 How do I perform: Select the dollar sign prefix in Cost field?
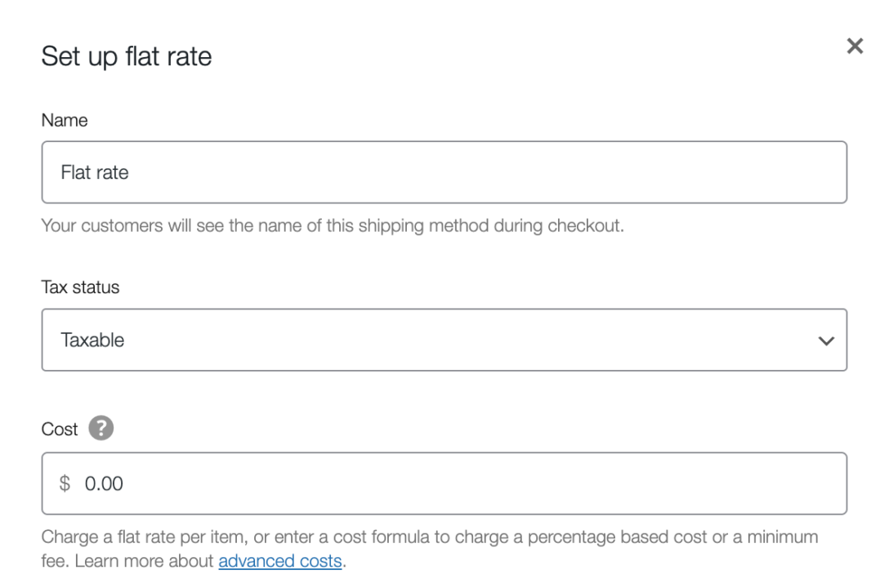[65, 483]
